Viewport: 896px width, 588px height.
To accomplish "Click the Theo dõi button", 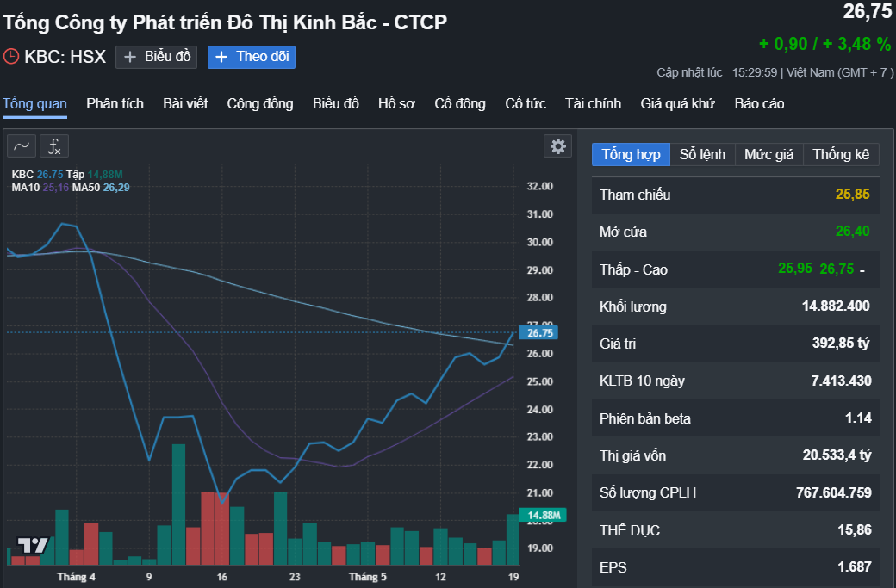I will click(251, 58).
